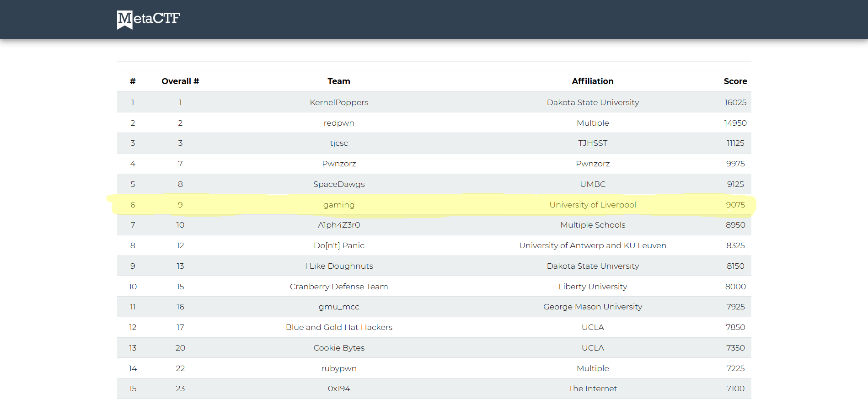Select the Affiliation column header
868x399 pixels.
pos(593,81)
